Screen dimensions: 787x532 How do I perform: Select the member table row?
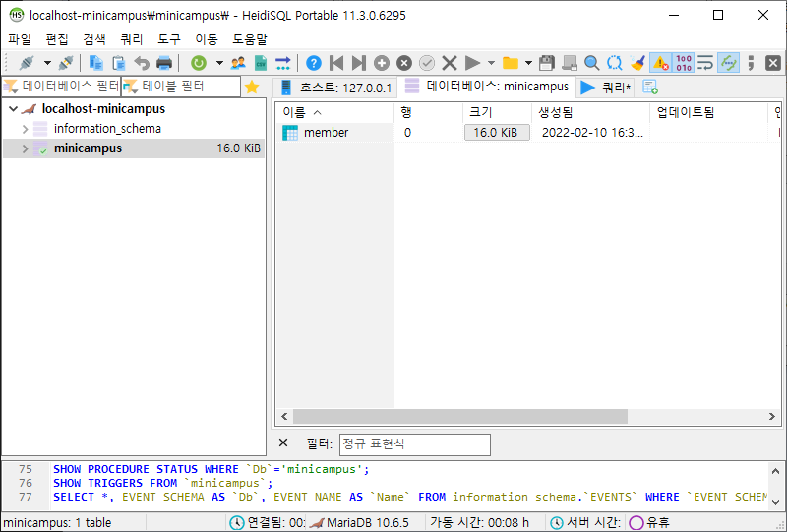pos(529,133)
